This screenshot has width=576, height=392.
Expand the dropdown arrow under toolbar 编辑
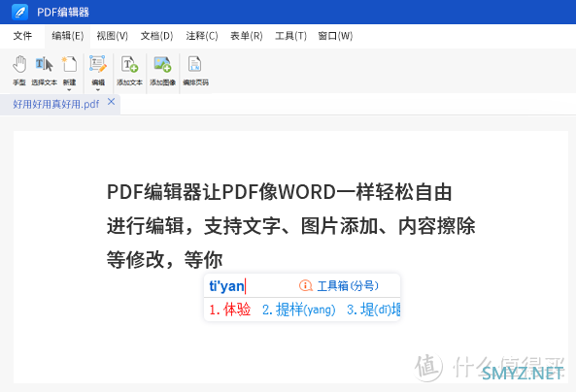[98, 89]
